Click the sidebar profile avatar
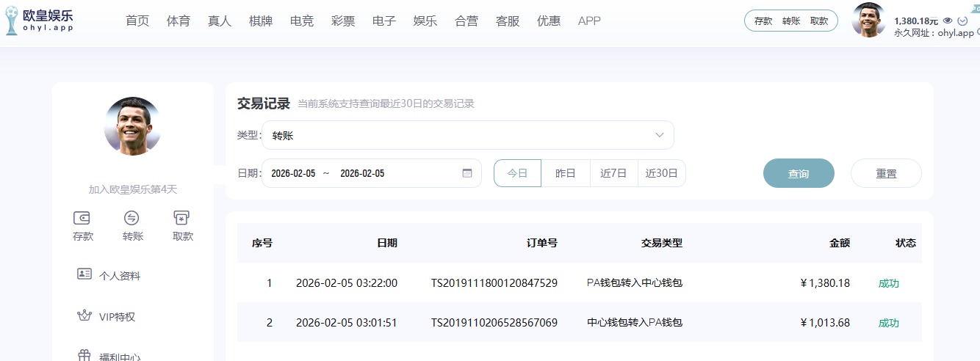This screenshot has width=980, height=361. point(133,126)
